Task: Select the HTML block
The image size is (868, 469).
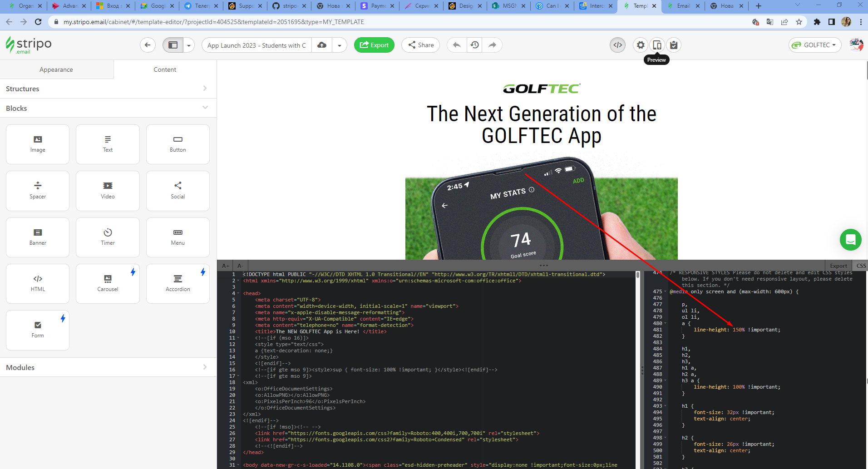Action: click(x=38, y=283)
